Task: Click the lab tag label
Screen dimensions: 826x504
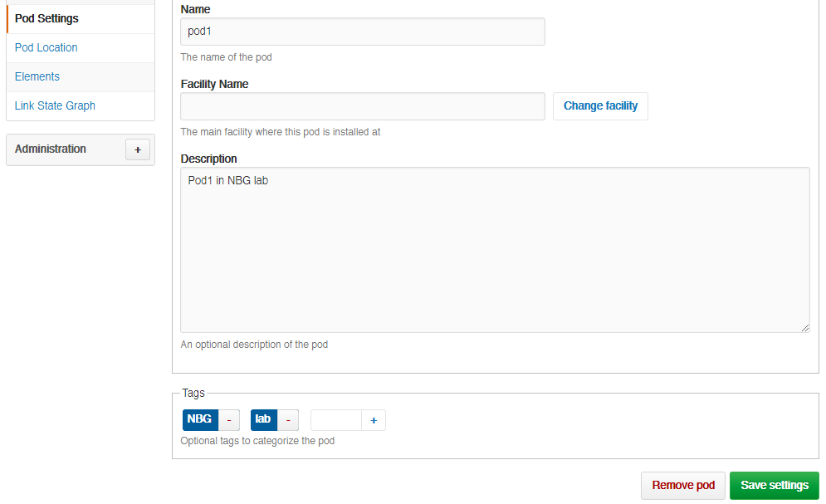Action: coord(263,420)
